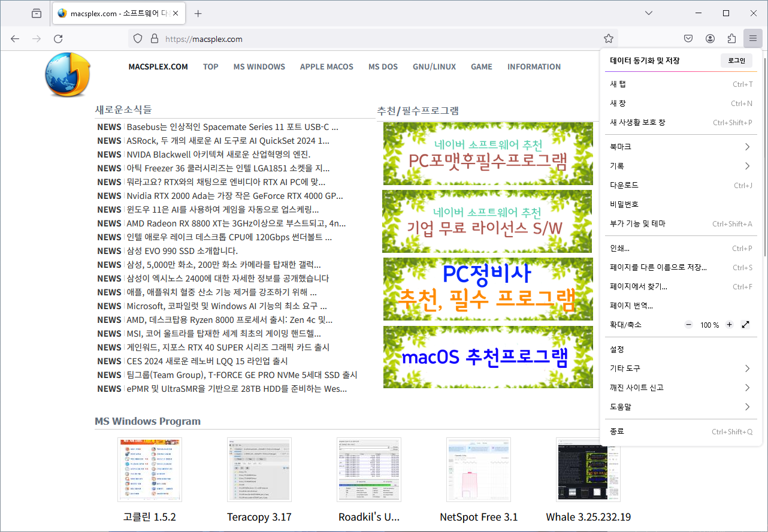Enter full screen mode icon
768x532 pixels.
745,325
